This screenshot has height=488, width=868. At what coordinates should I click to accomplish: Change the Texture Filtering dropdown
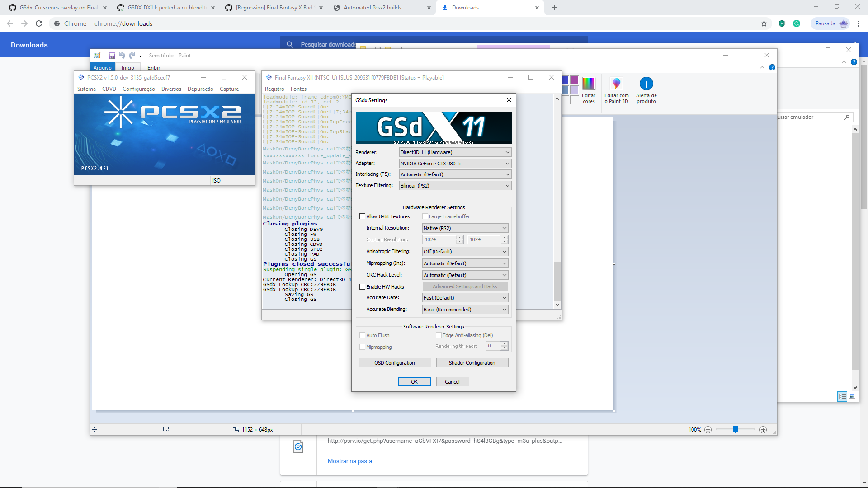[x=454, y=185]
